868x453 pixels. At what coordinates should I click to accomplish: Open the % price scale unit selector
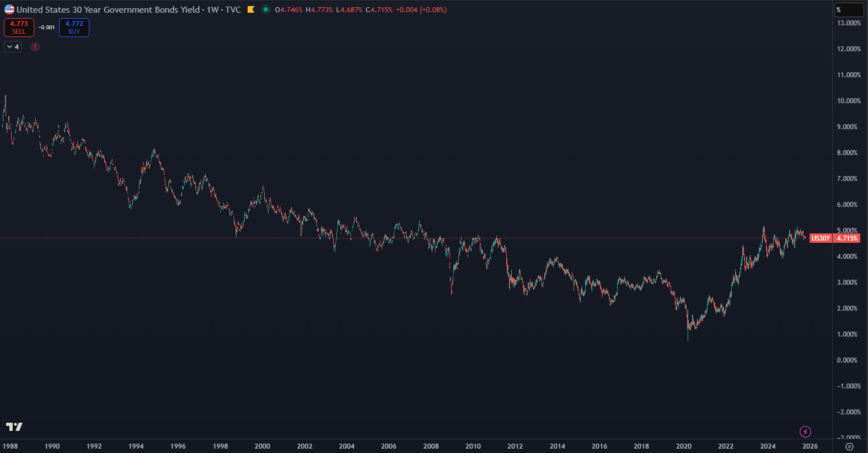point(849,10)
